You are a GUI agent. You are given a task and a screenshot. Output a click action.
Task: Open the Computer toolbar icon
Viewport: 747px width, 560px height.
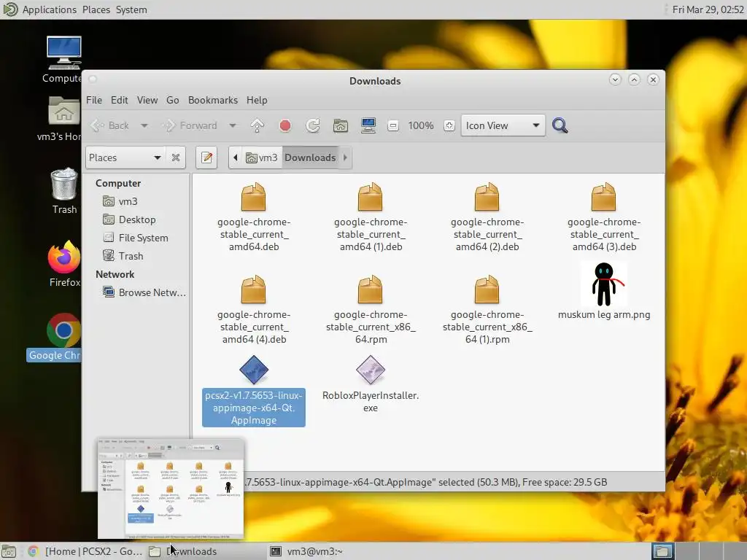[x=368, y=125]
